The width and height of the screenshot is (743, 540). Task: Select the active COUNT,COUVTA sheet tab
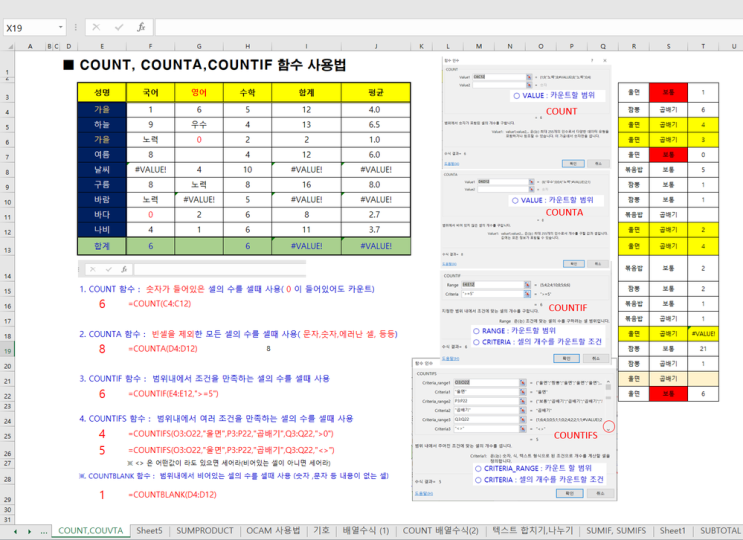click(91, 531)
